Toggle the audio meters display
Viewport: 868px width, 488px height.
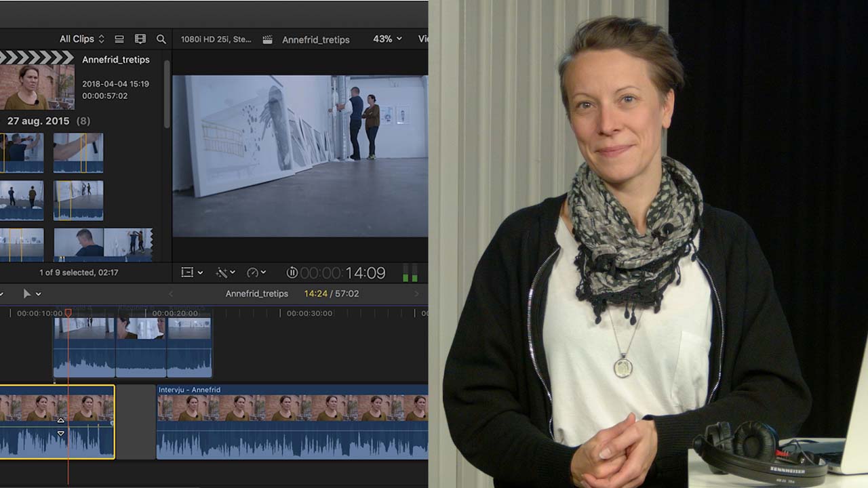click(x=410, y=274)
